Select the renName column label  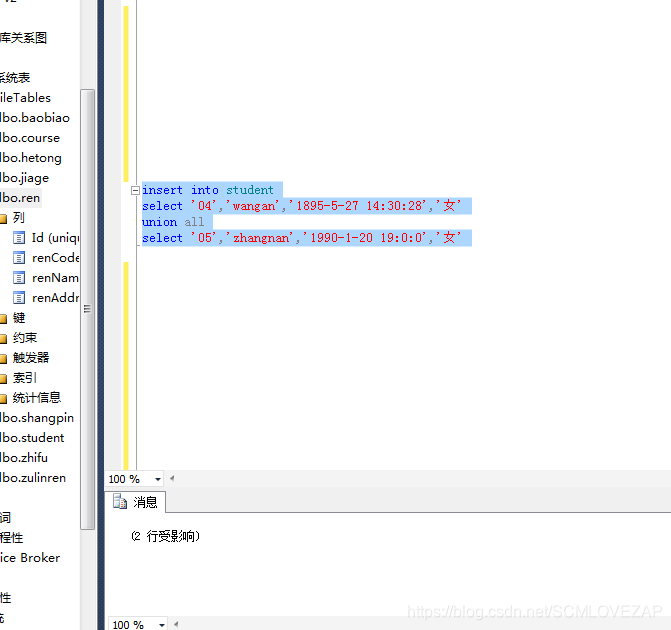tap(56, 278)
